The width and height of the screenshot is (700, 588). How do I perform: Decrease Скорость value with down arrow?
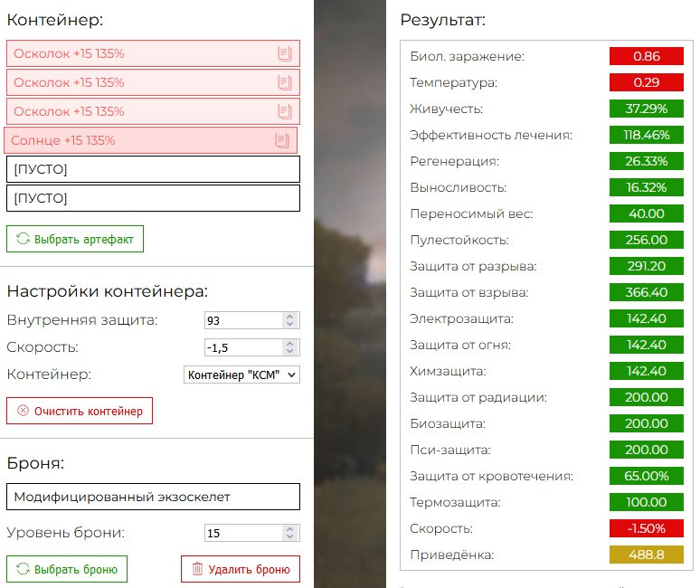tap(289, 351)
